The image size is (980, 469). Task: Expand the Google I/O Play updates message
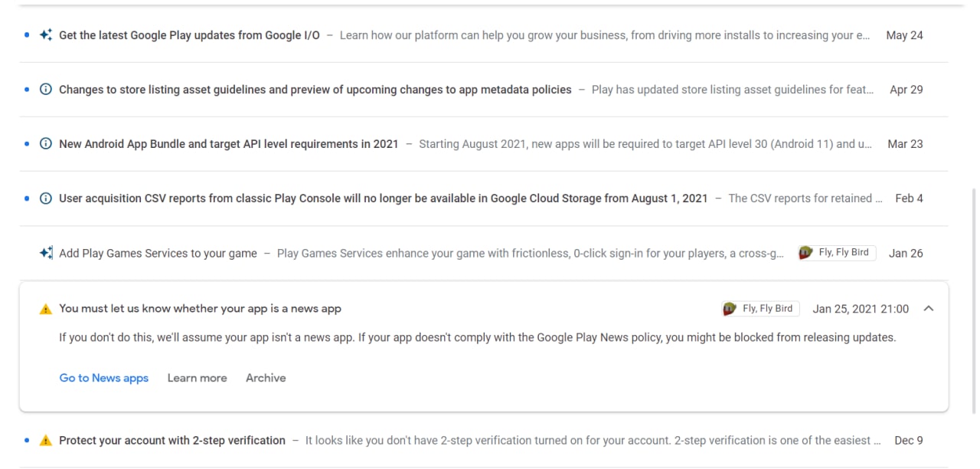click(189, 35)
